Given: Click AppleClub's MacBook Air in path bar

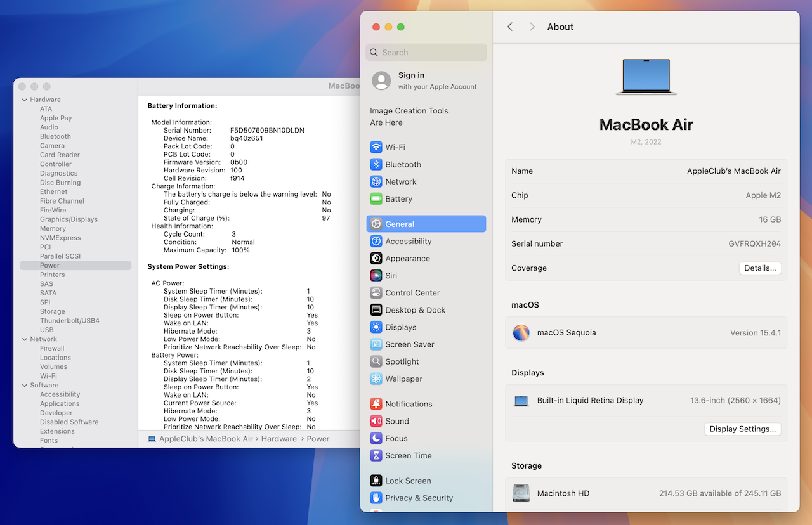Looking at the screenshot, I should (206, 439).
